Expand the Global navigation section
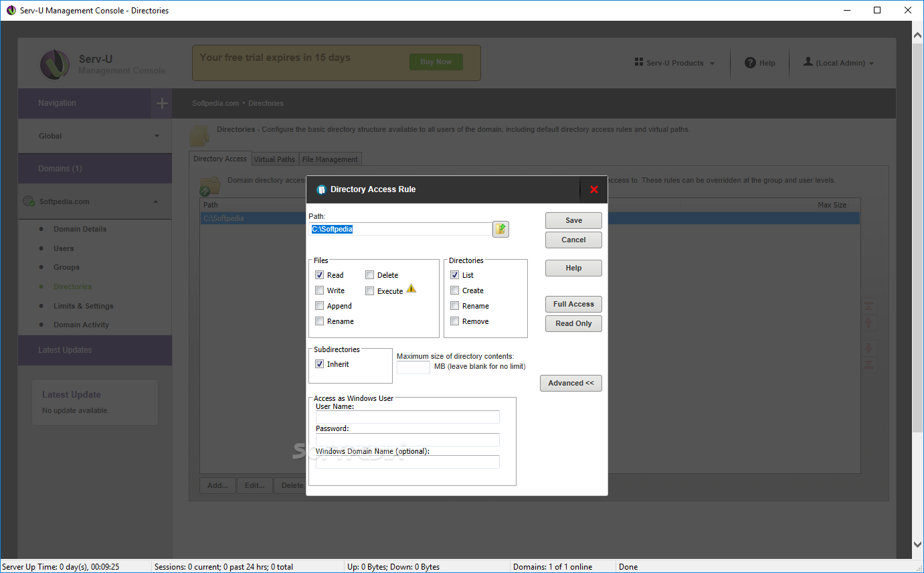 coord(95,136)
